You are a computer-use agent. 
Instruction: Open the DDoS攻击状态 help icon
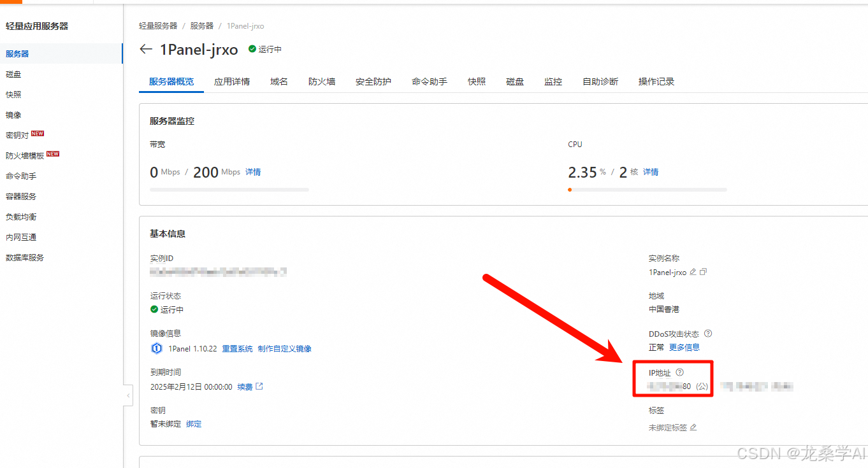708,334
